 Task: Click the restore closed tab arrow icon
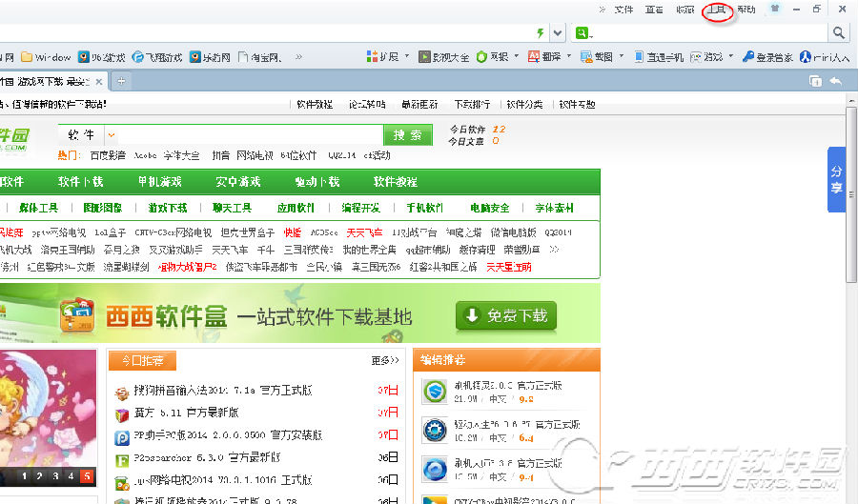click(835, 81)
